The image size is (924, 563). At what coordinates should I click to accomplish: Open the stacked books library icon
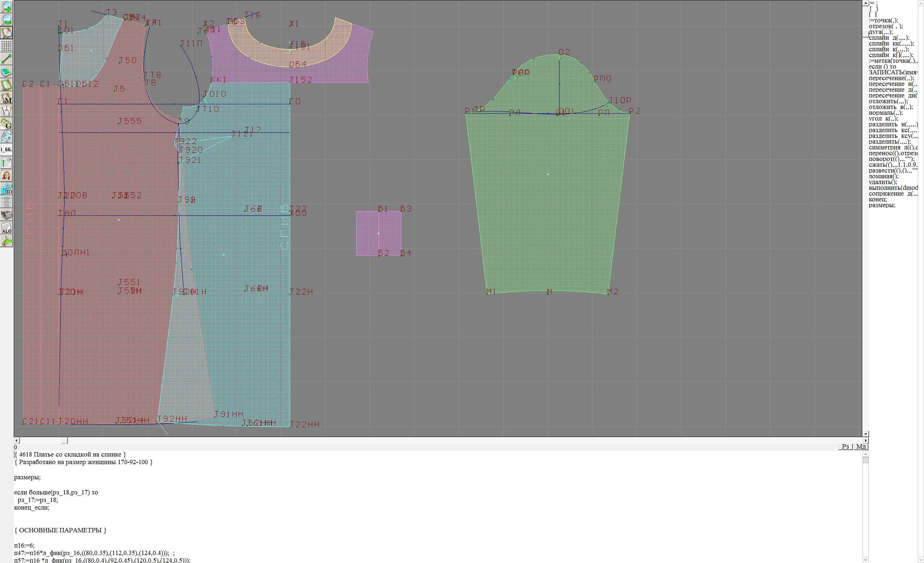[6, 215]
